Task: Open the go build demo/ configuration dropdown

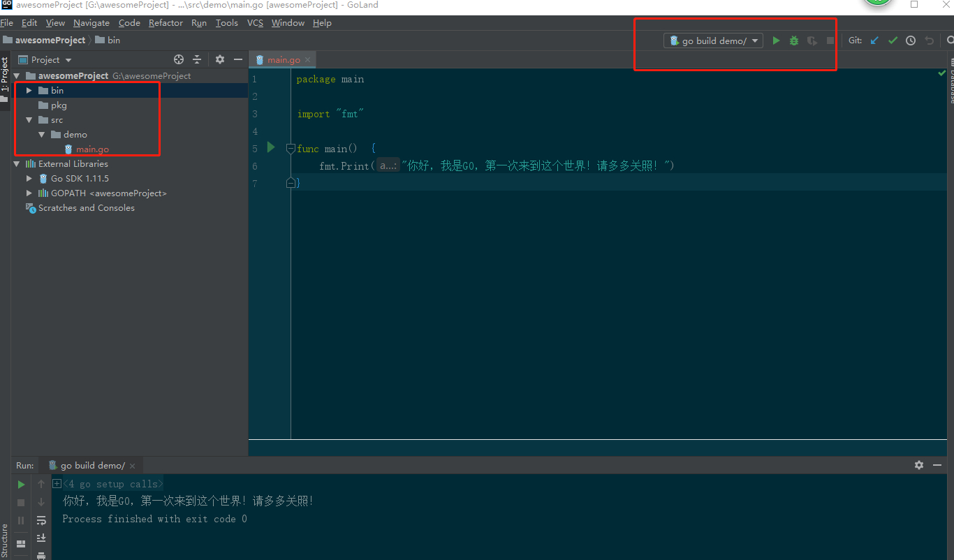Action: tap(713, 40)
